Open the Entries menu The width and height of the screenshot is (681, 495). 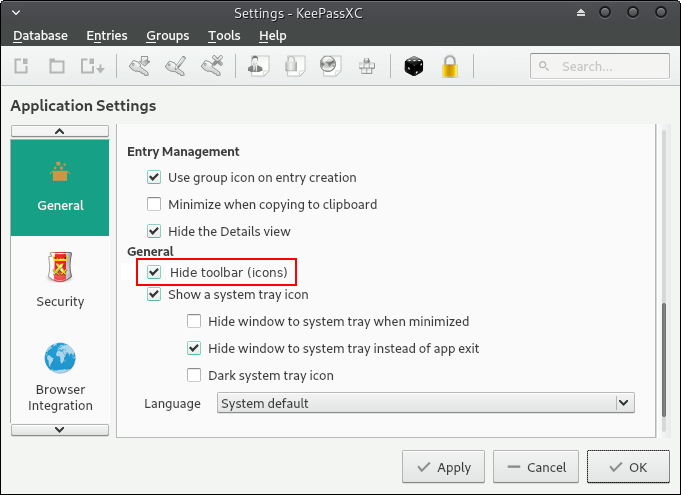[107, 35]
